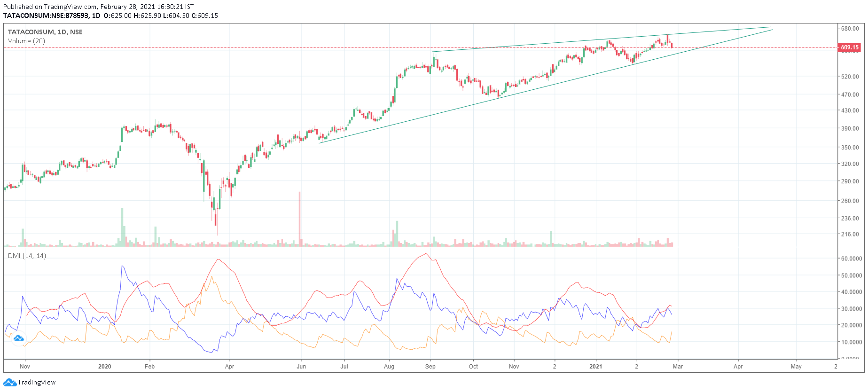Click the TATACONSUM:NSE OHLC header line
The image size is (868, 392).
[x=110, y=16]
